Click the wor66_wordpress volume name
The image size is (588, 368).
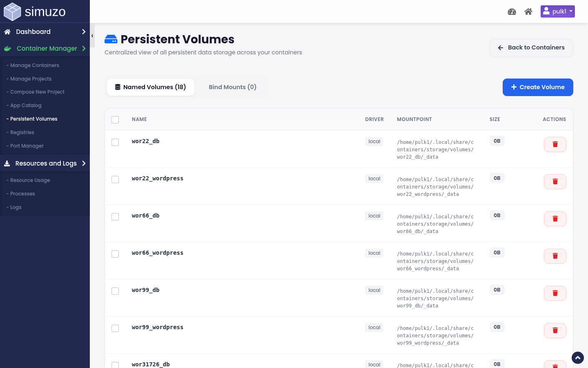158,253
